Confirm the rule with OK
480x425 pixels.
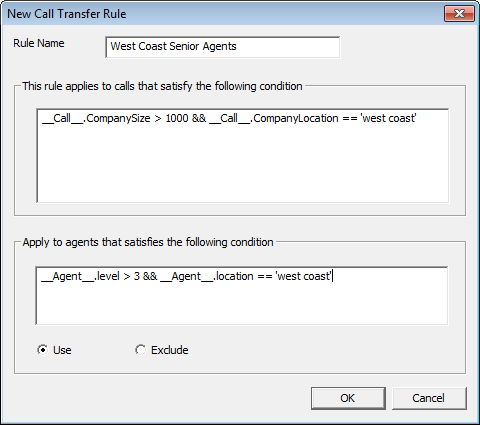click(348, 398)
